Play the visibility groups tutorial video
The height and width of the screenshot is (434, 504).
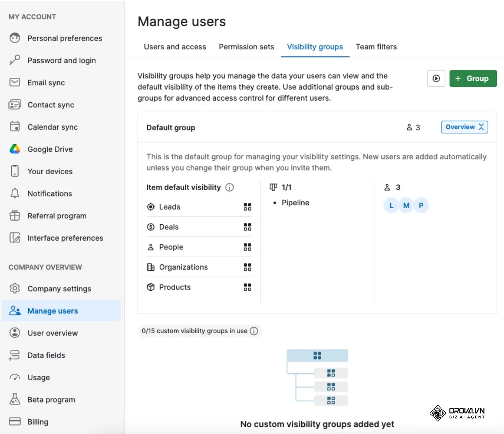(436, 78)
